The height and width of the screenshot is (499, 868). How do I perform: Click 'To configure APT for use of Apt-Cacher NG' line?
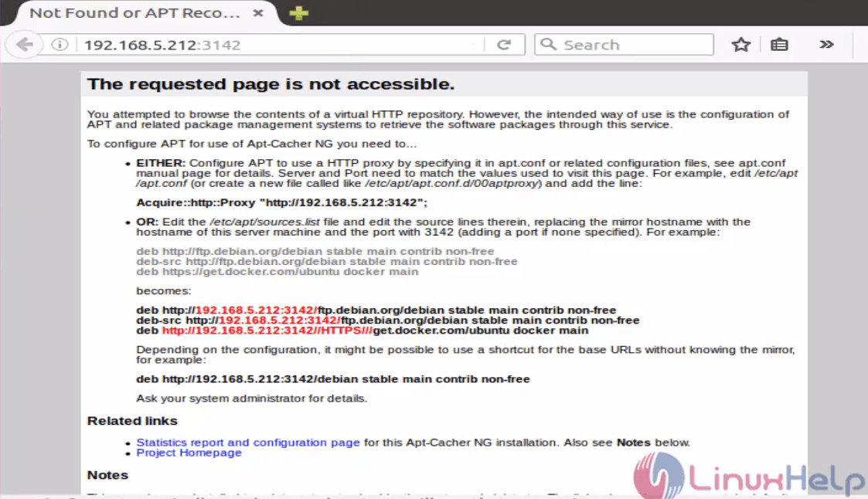point(252,144)
